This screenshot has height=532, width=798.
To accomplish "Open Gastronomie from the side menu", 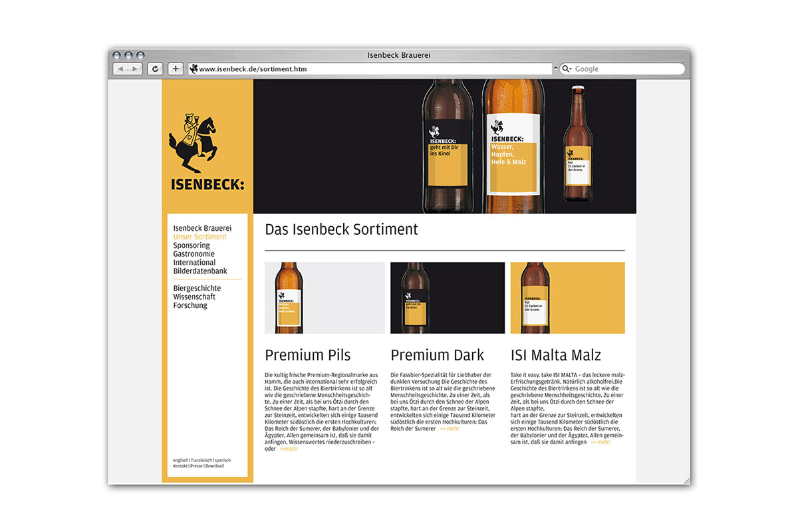I will pyautogui.click(x=194, y=254).
